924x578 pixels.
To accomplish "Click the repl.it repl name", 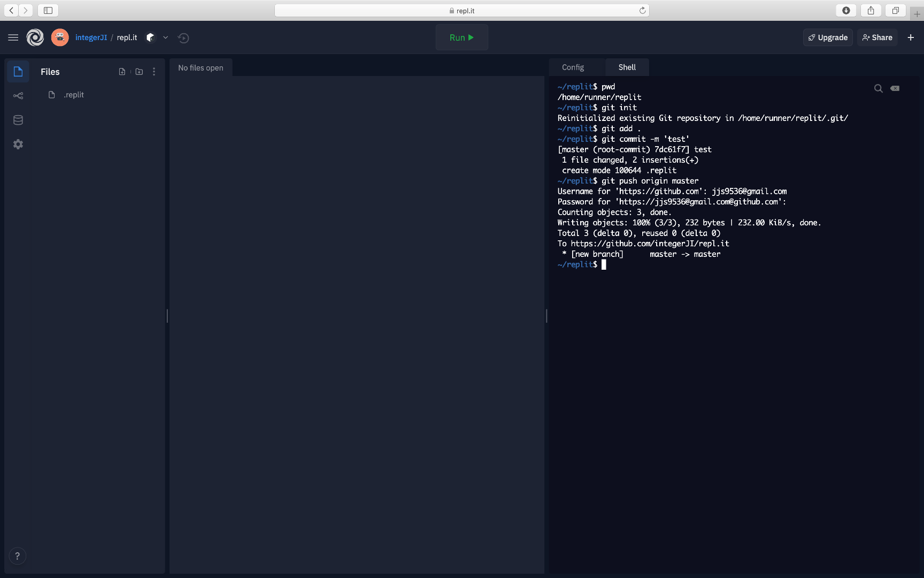I will [x=127, y=37].
